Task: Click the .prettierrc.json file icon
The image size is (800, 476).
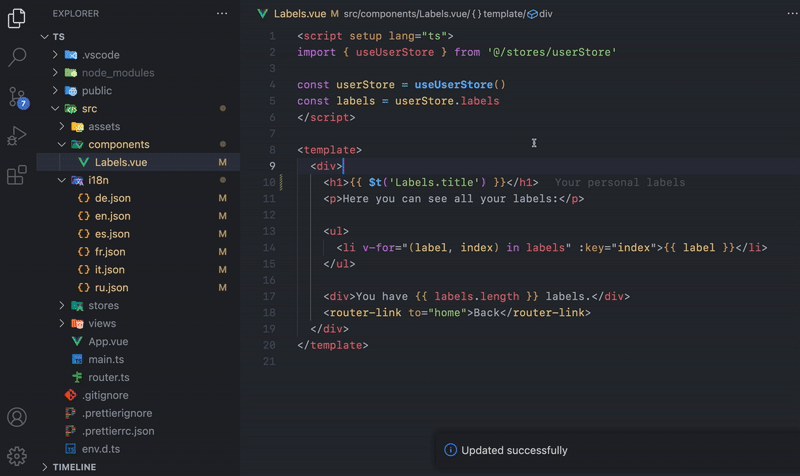Action: pos(70,431)
